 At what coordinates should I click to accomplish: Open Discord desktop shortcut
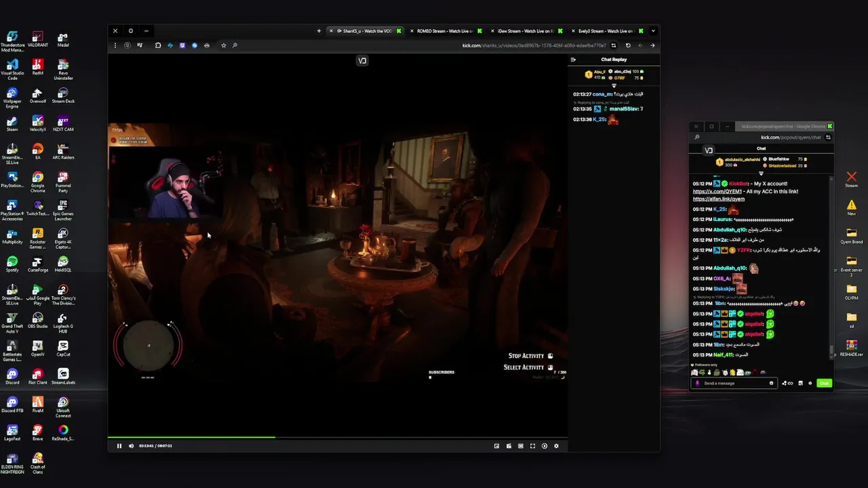12,377
